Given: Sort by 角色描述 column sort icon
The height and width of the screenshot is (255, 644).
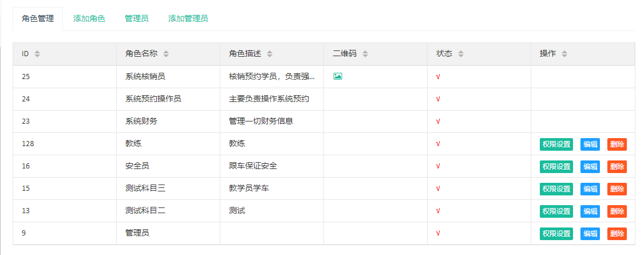Looking at the screenshot, I should pos(270,54).
